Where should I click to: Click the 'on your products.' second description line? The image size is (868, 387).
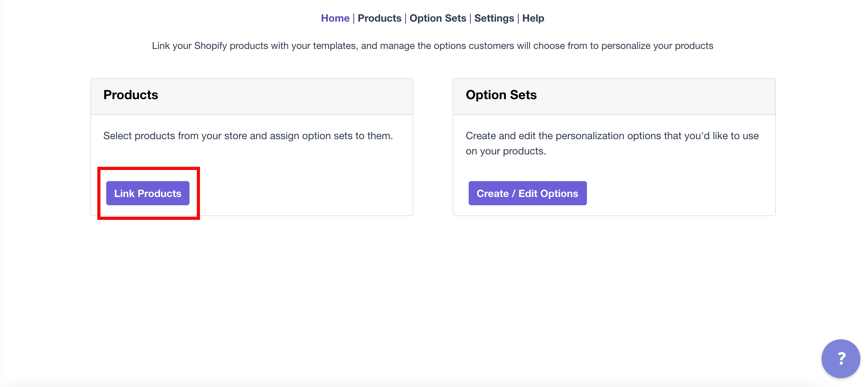[506, 151]
